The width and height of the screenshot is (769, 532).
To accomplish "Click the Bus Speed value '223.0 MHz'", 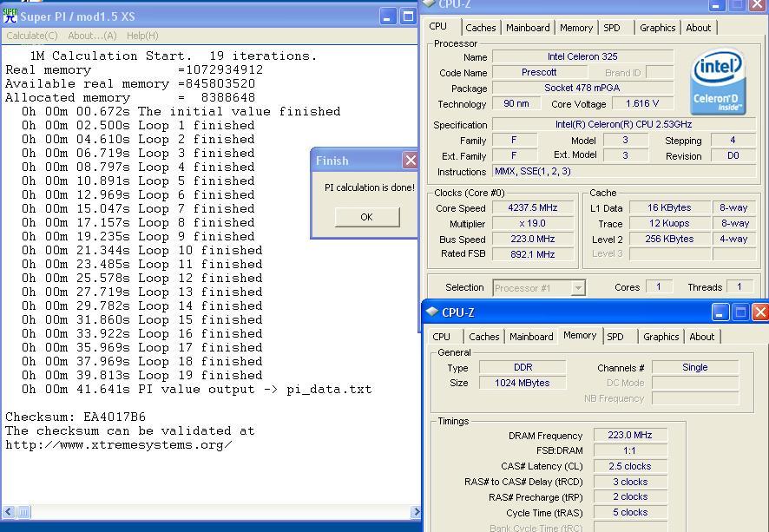I will tap(533, 240).
